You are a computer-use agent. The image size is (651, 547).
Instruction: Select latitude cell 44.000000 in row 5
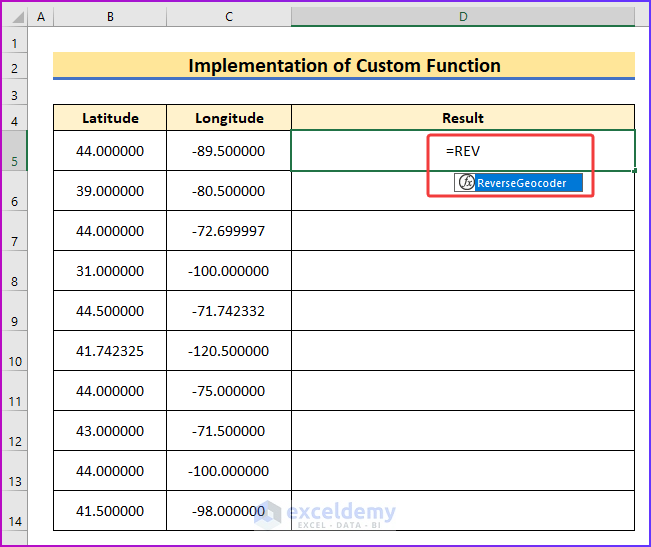[x=110, y=151]
